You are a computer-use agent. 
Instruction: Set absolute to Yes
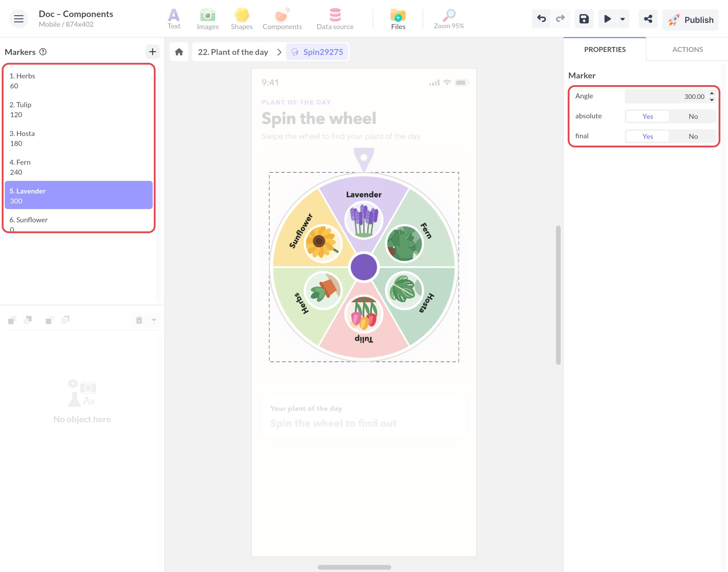[647, 116]
